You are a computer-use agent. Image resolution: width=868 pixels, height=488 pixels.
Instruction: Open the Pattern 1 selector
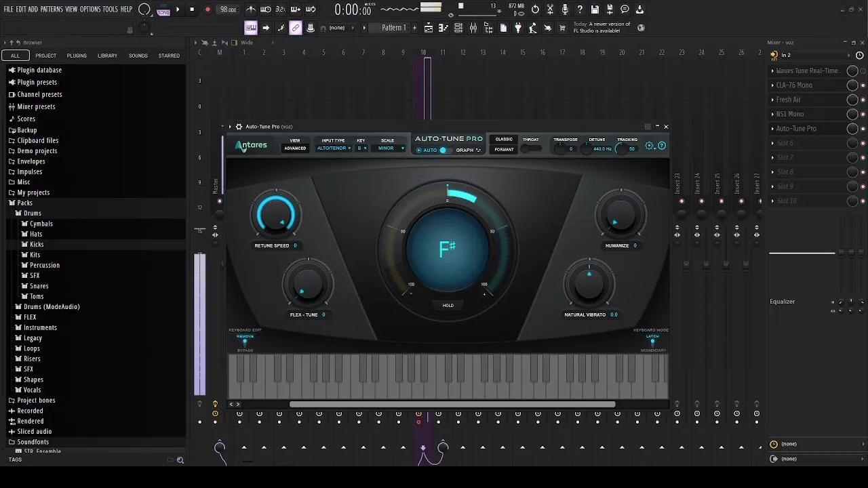394,28
